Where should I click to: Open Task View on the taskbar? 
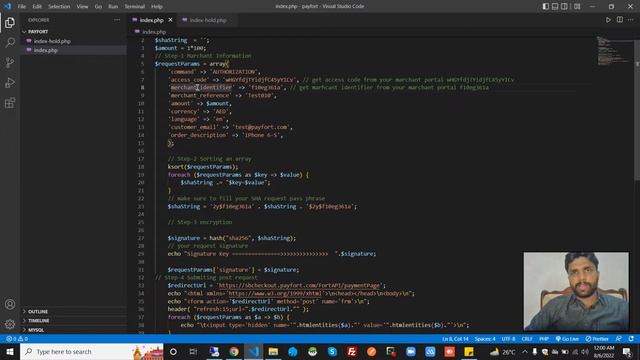[193, 351]
